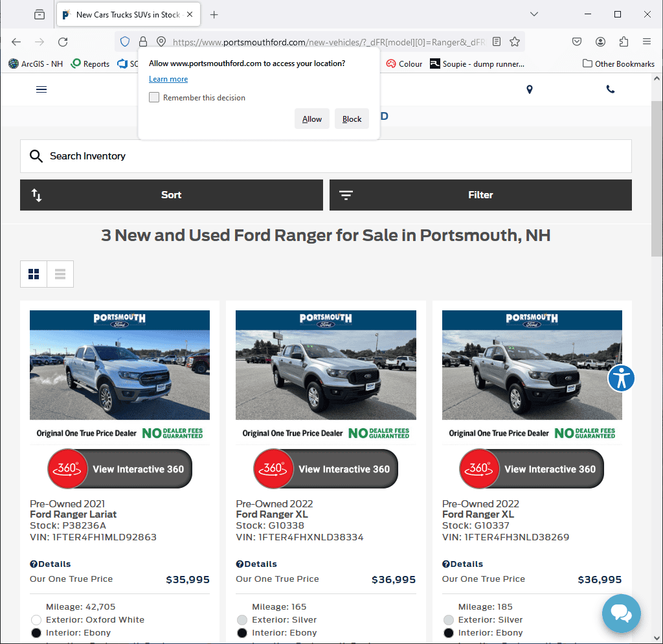The width and height of the screenshot is (663, 644).
Task: Click the tracking protection shield icon
Action: point(125,41)
